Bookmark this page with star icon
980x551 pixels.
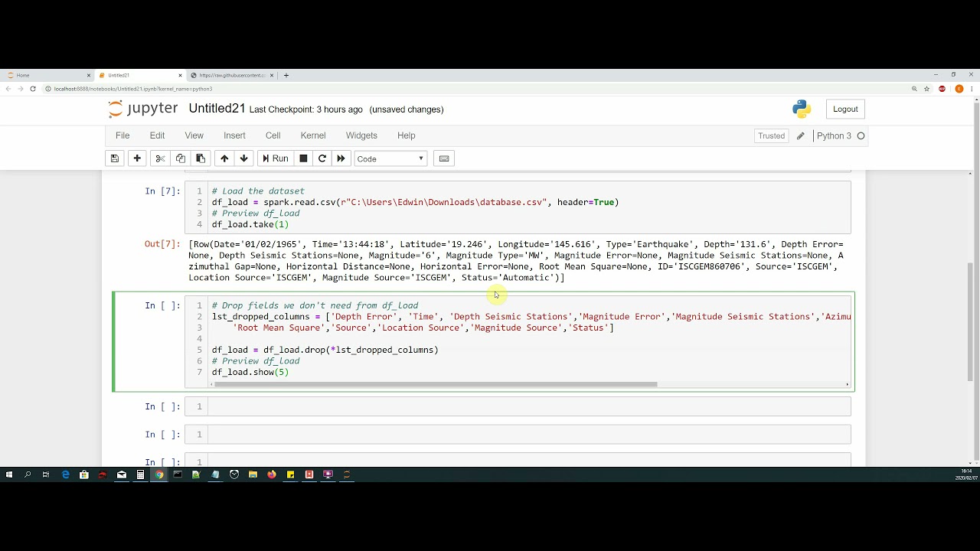coord(927,89)
